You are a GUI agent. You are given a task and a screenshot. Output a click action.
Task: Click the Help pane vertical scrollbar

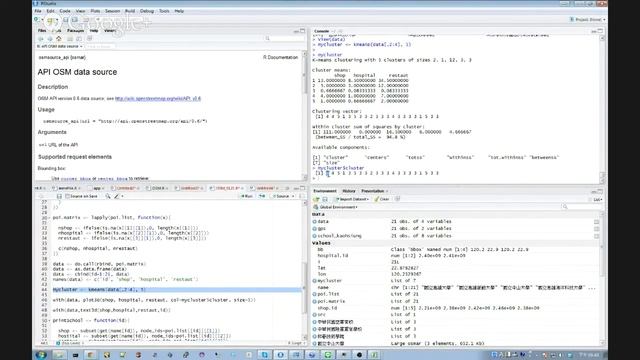[x=304, y=116]
